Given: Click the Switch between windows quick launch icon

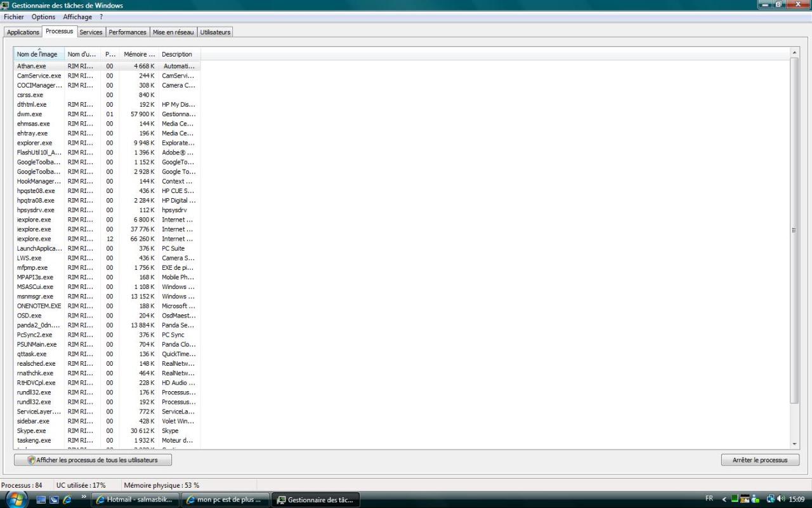Looking at the screenshot, I should click(x=54, y=500).
